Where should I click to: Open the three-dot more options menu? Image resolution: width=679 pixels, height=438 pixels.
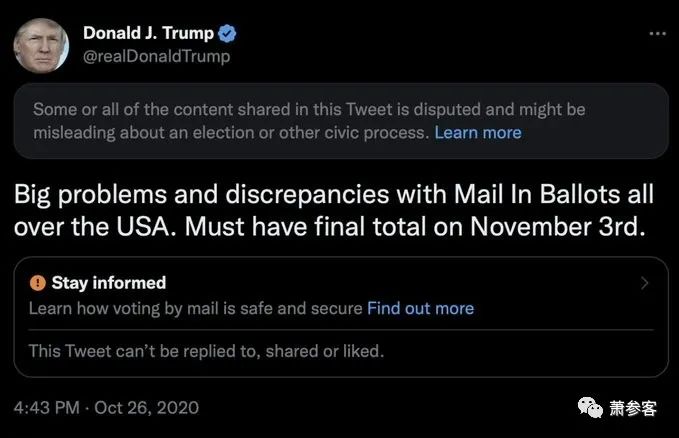click(x=657, y=34)
